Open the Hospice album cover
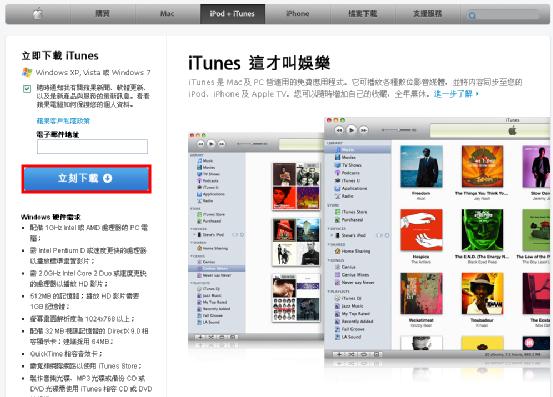The image size is (553, 397). tap(421, 230)
